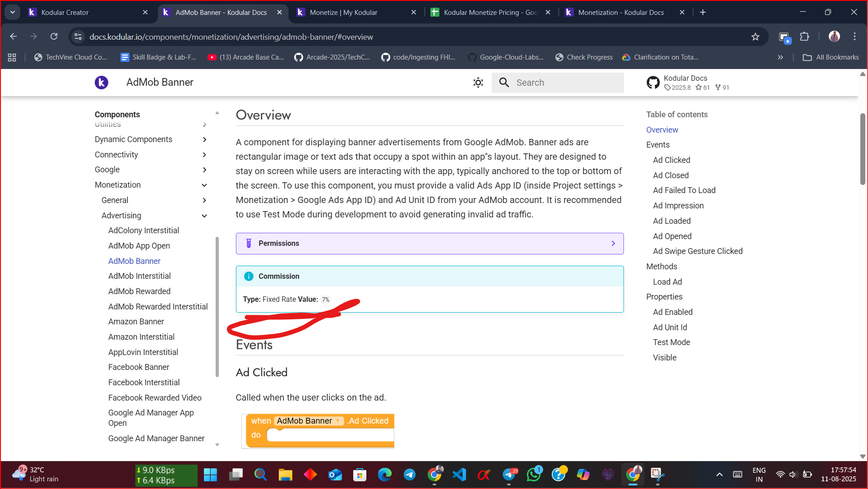Reload the current page
Viewport: 868px width, 489px height.
[x=54, y=37]
